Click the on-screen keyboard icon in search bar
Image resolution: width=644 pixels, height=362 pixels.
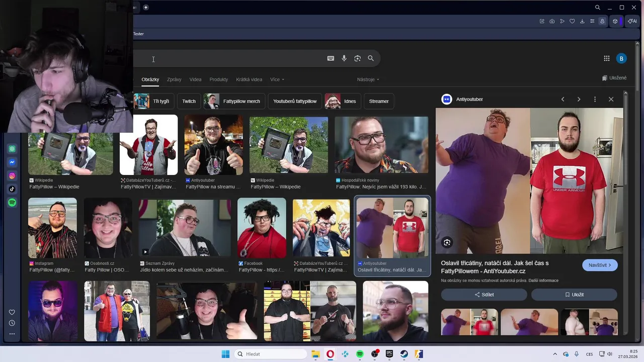(x=331, y=58)
